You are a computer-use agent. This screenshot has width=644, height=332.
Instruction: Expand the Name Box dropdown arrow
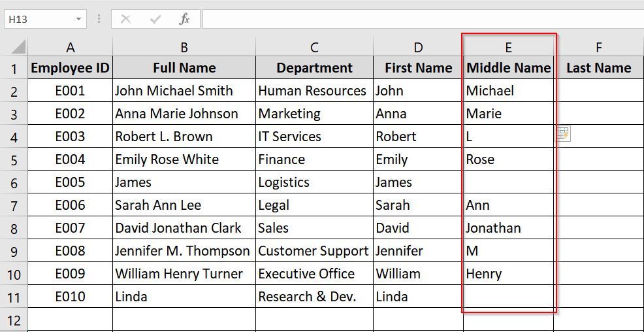click(78, 20)
